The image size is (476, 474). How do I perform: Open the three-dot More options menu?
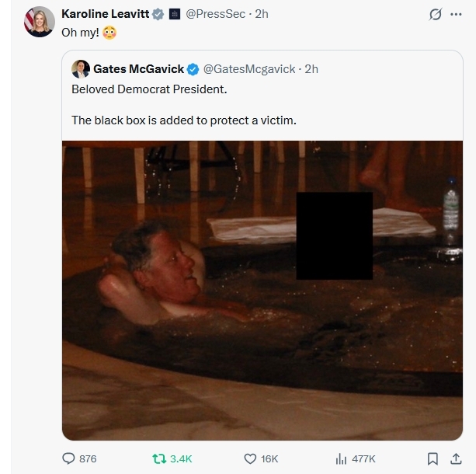(456, 15)
